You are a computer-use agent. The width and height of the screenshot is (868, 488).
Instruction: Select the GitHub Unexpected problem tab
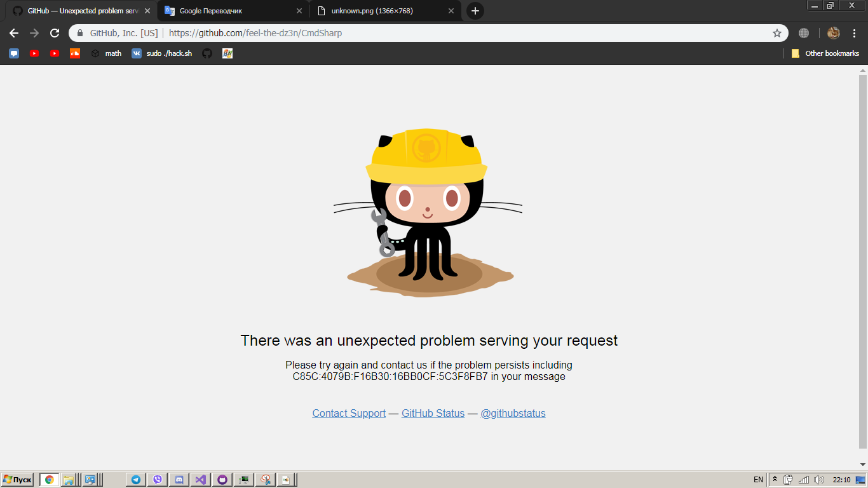tap(82, 11)
